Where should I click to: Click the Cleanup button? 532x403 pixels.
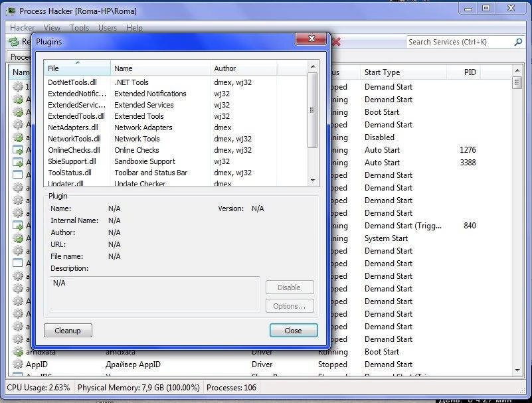(x=68, y=331)
